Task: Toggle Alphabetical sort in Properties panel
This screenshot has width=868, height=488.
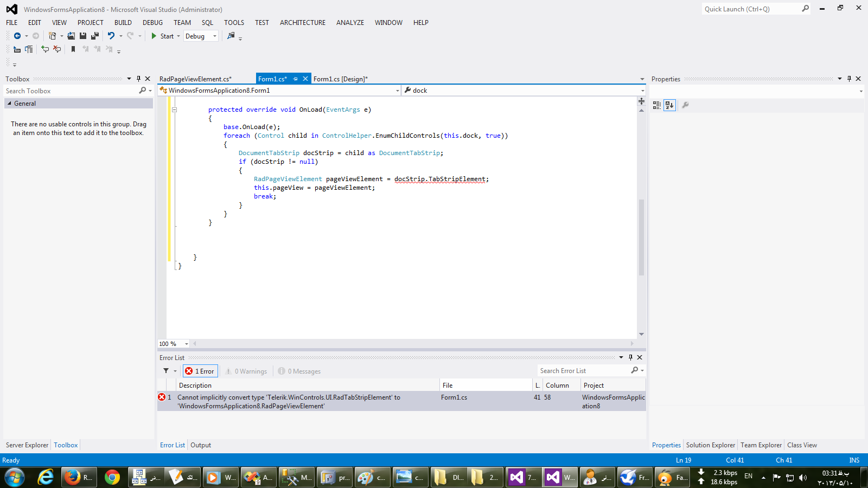Action: click(x=670, y=105)
